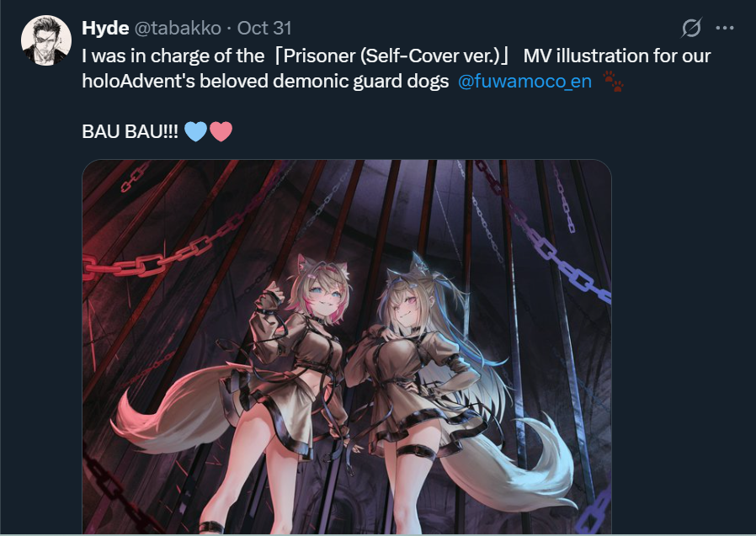
Task: Open the @tabakko handle link
Action: [178, 28]
